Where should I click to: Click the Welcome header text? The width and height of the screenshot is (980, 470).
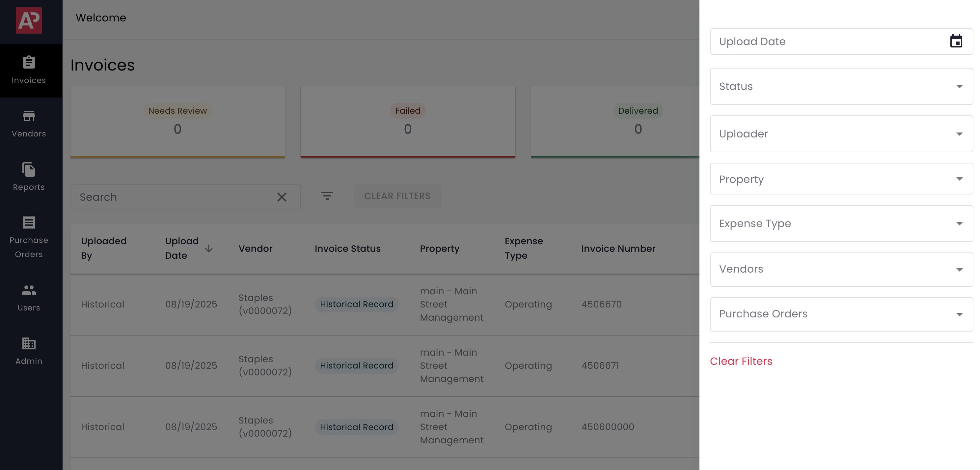(101, 18)
